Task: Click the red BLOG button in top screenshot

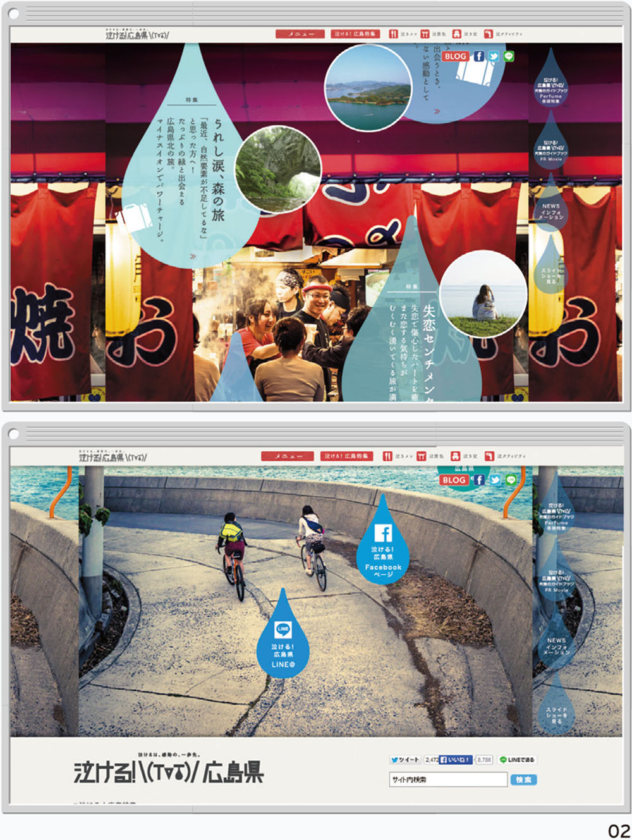Action: tap(455, 56)
